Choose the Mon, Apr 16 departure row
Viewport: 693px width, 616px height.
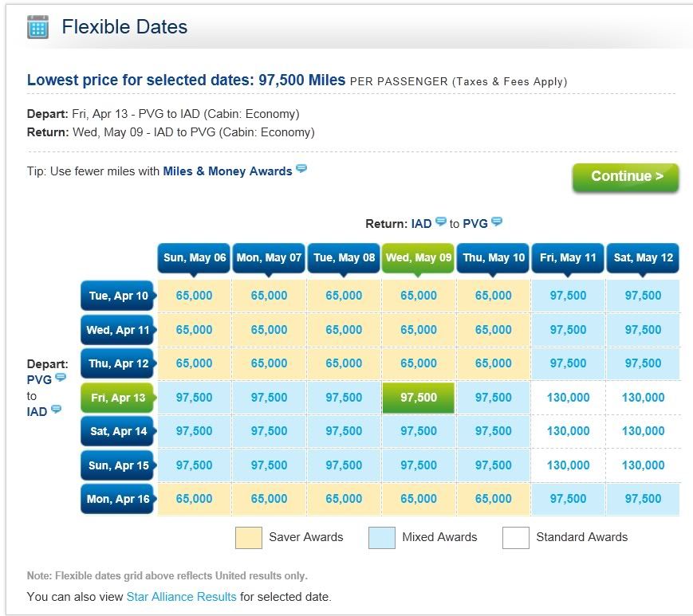[x=118, y=499]
